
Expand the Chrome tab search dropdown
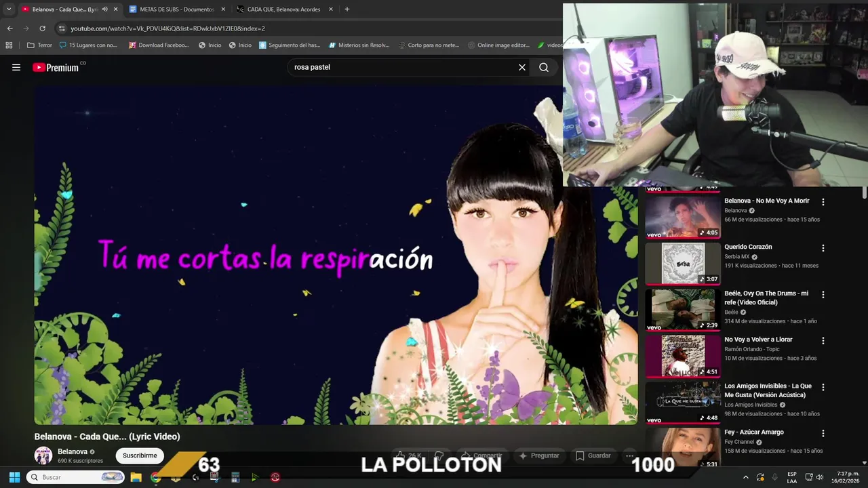[9, 9]
